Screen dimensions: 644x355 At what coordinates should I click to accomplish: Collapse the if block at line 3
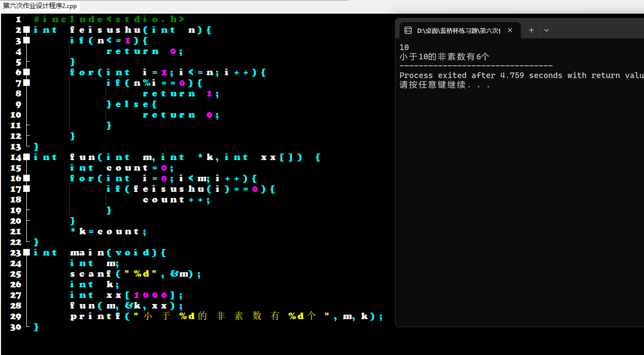click(27, 40)
